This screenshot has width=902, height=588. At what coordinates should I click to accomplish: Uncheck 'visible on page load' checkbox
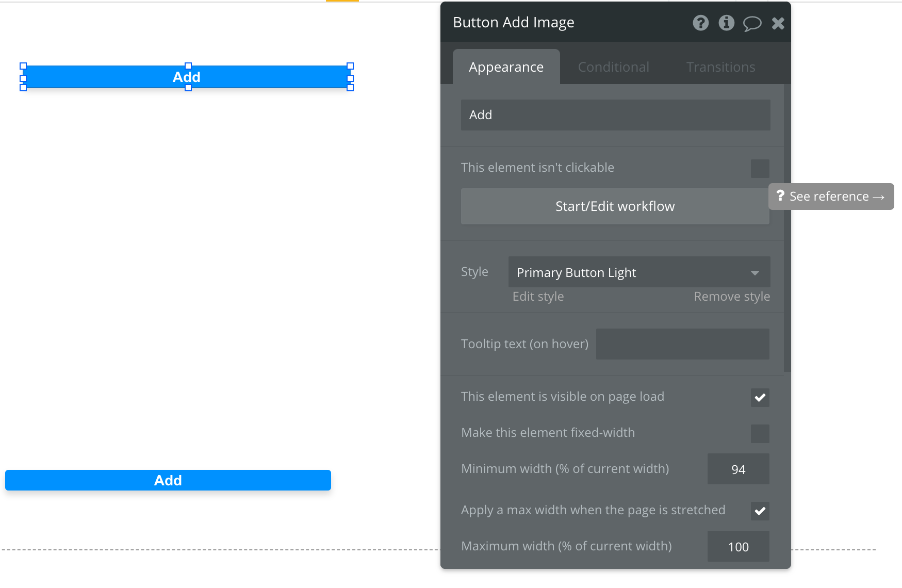click(x=760, y=398)
